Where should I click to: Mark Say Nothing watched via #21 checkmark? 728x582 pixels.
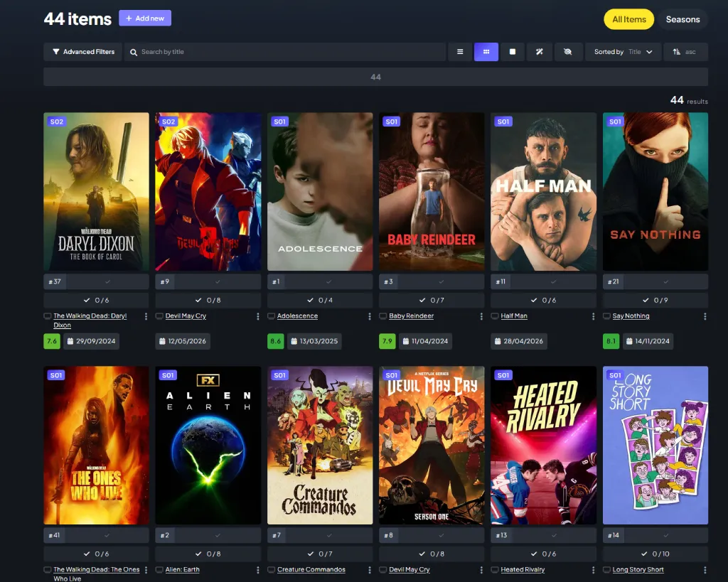pyautogui.click(x=665, y=281)
